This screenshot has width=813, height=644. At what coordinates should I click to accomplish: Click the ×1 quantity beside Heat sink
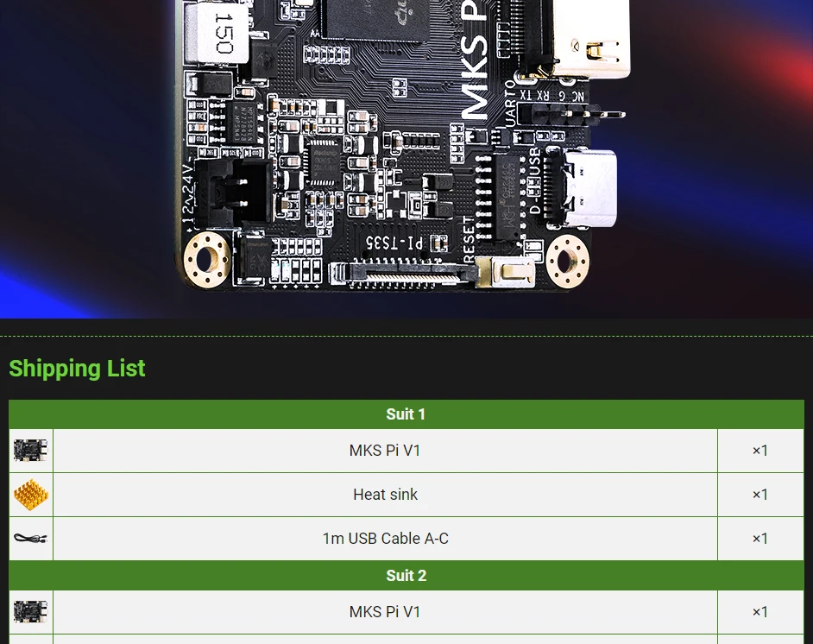(x=759, y=494)
